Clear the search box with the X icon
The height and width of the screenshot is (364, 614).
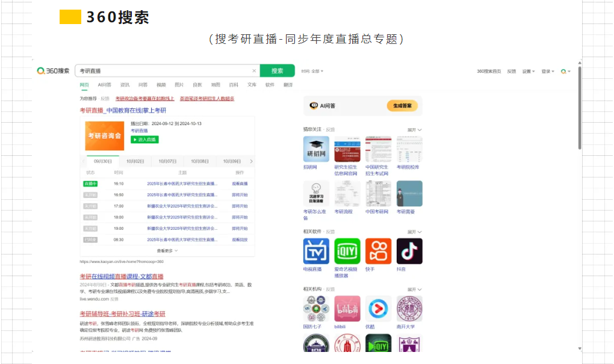(254, 70)
